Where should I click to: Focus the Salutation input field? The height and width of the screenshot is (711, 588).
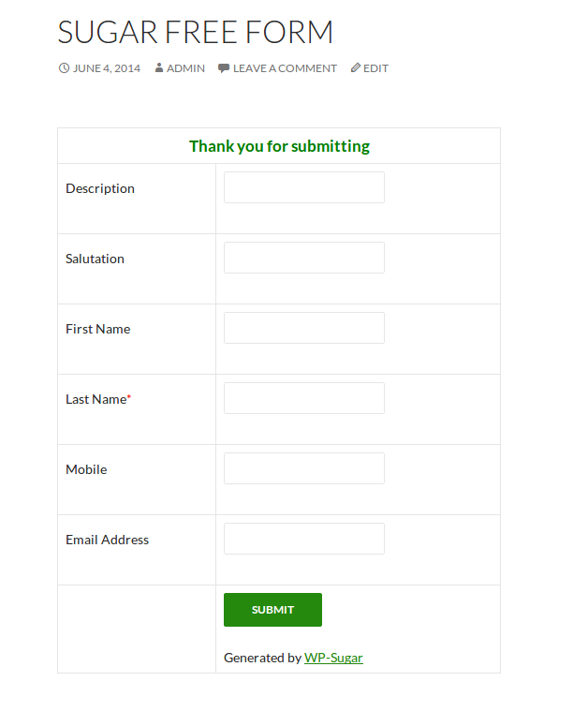coord(304,258)
